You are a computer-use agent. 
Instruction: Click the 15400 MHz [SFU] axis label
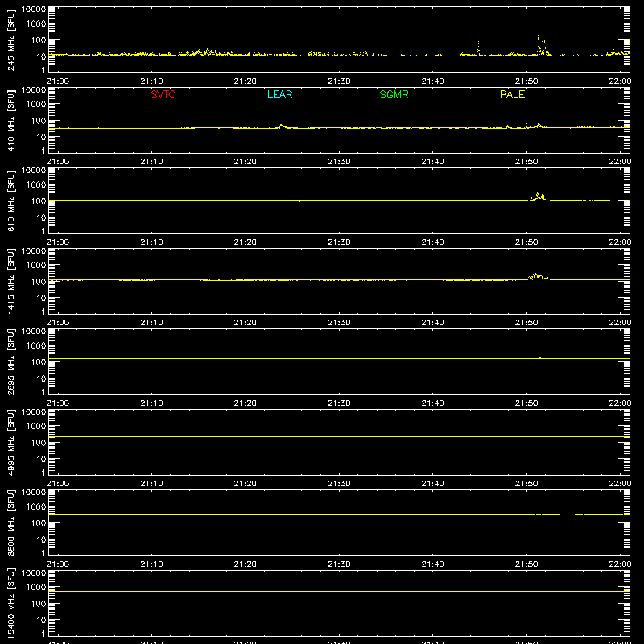tap(10, 603)
